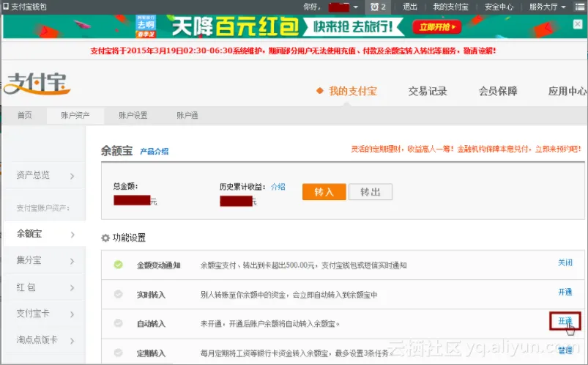The height and width of the screenshot is (365, 588).
Task: Click the list menu icon at top right
Action: pos(578,7)
